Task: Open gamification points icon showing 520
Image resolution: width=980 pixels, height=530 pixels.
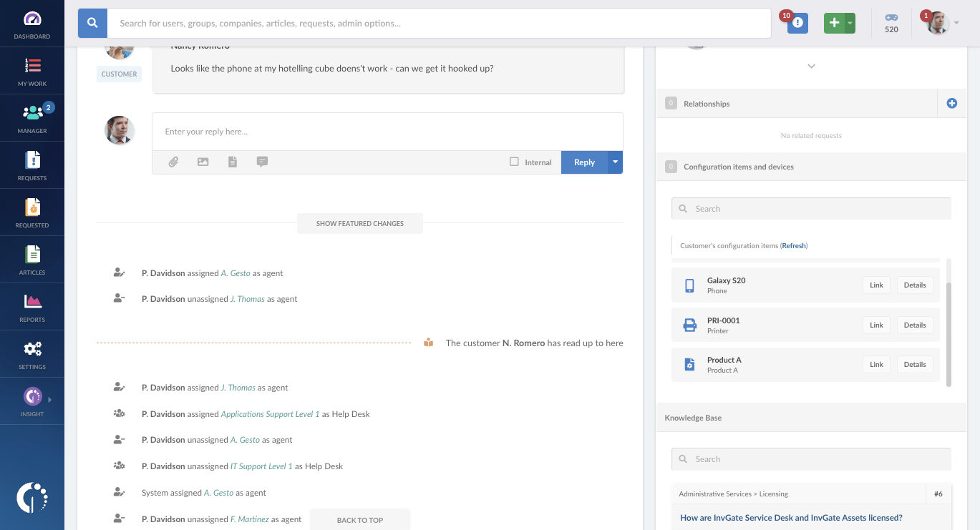Action: click(891, 23)
